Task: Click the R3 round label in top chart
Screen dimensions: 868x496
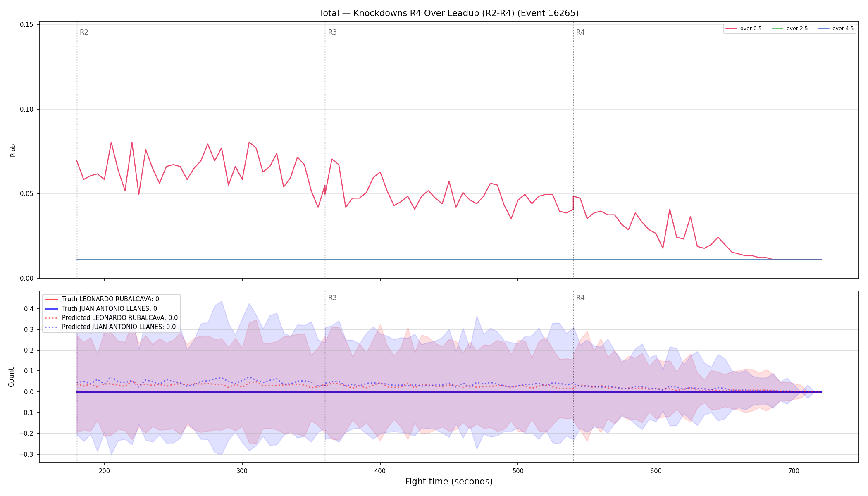Action: [x=332, y=32]
